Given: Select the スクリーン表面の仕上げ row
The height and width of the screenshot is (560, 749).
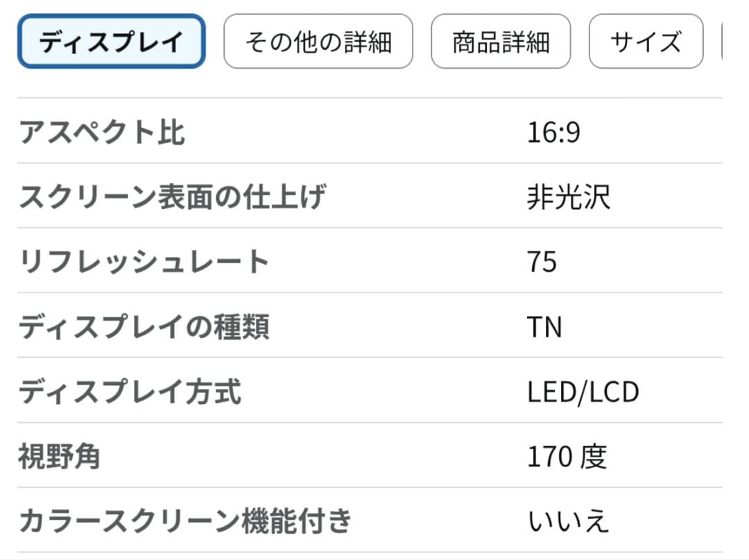Looking at the screenshot, I should coord(173,196).
